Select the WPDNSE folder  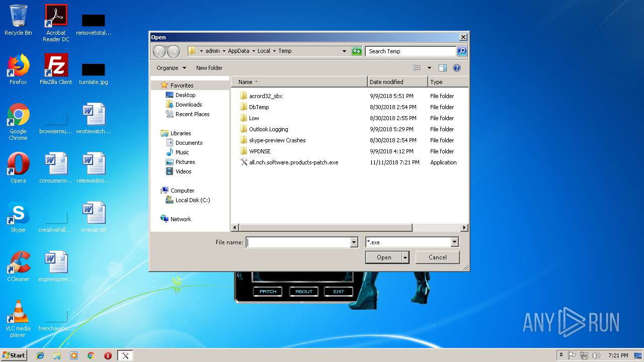260,151
